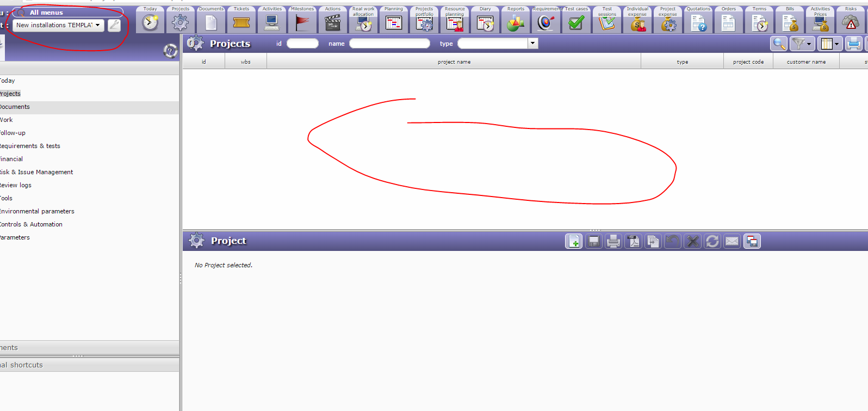
Task: Open help via the question mark icon
Action: tap(170, 51)
